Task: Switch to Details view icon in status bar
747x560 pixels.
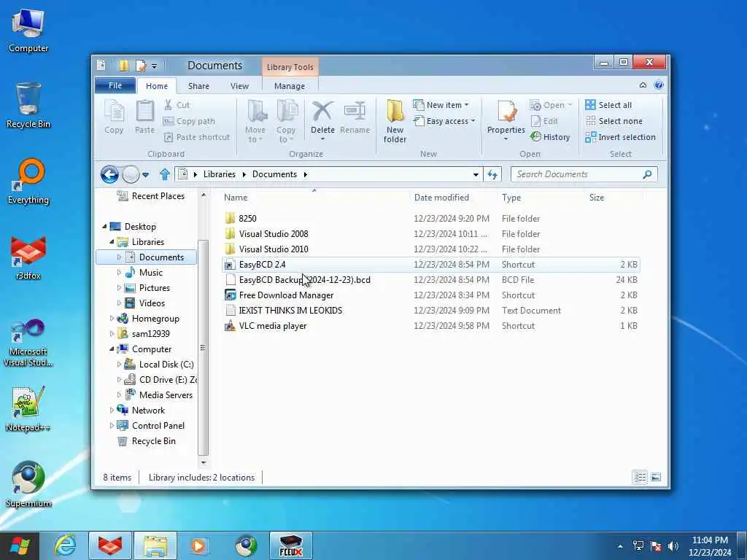Action: coord(640,477)
